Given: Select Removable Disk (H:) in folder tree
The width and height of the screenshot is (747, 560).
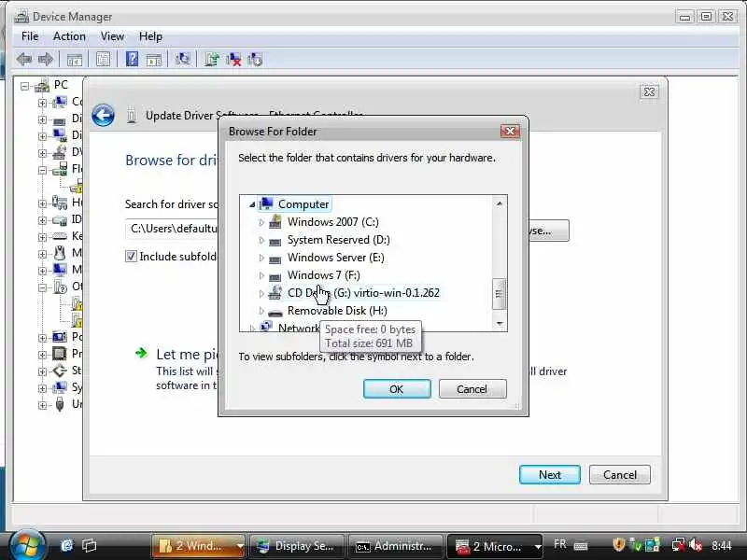Looking at the screenshot, I should [337, 311].
